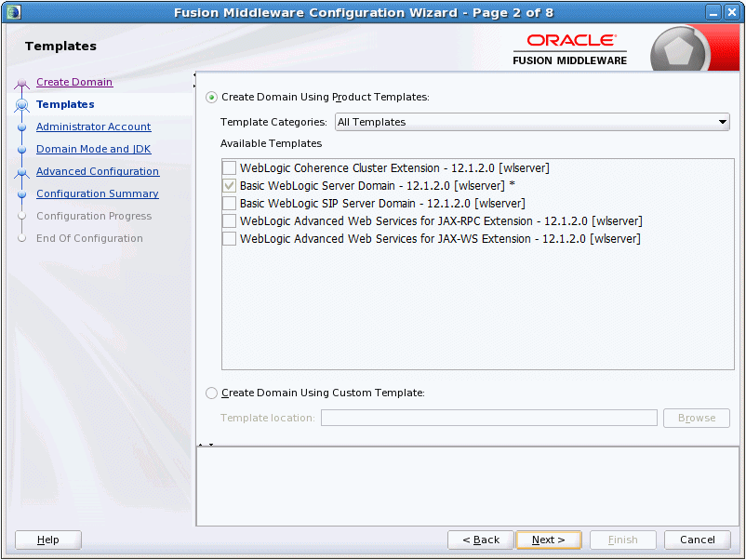This screenshot has width=746, height=560.
Task: Go to Configuration Summary step
Action: coord(98,193)
